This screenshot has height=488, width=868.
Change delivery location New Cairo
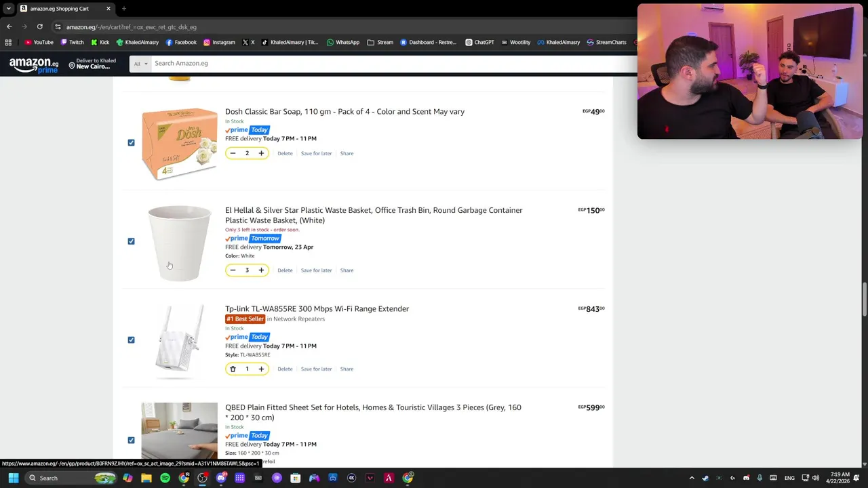94,64
